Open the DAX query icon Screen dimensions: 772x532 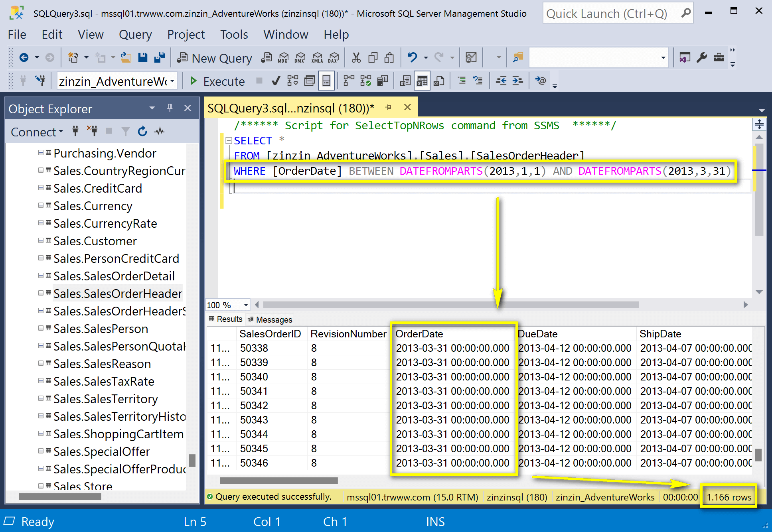[334, 58]
